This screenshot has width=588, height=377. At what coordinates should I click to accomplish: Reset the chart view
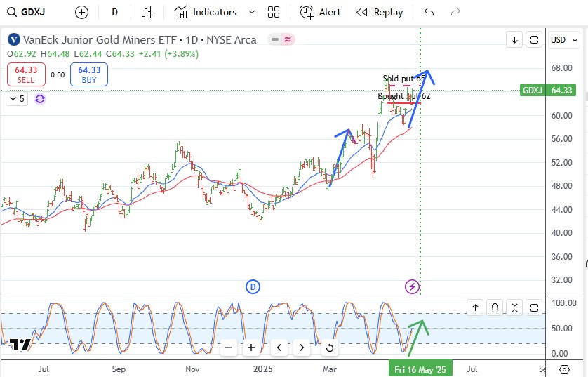[330, 348]
